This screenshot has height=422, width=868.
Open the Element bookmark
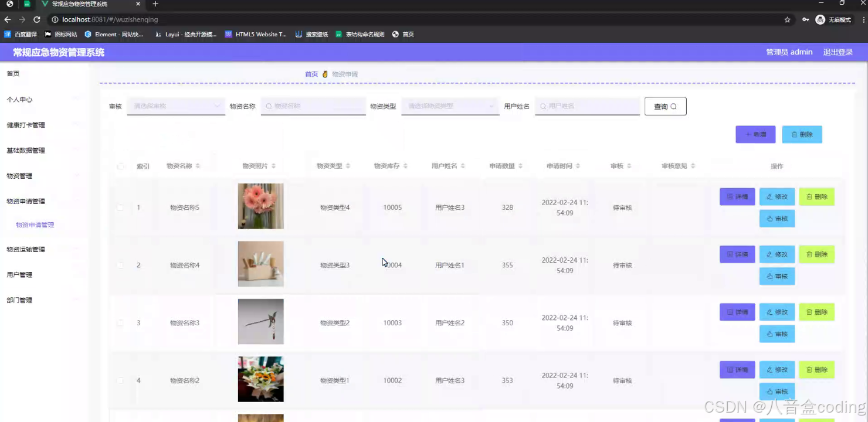tap(114, 34)
